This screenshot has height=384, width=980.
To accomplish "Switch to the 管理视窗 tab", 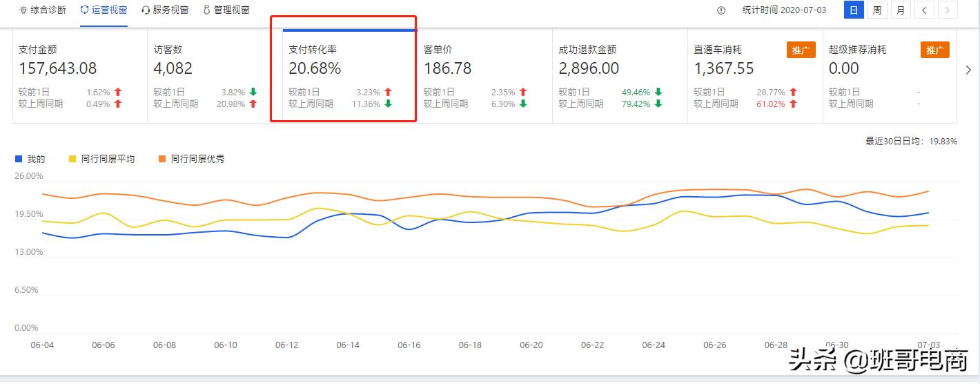I will pyautogui.click(x=226, y=10).
